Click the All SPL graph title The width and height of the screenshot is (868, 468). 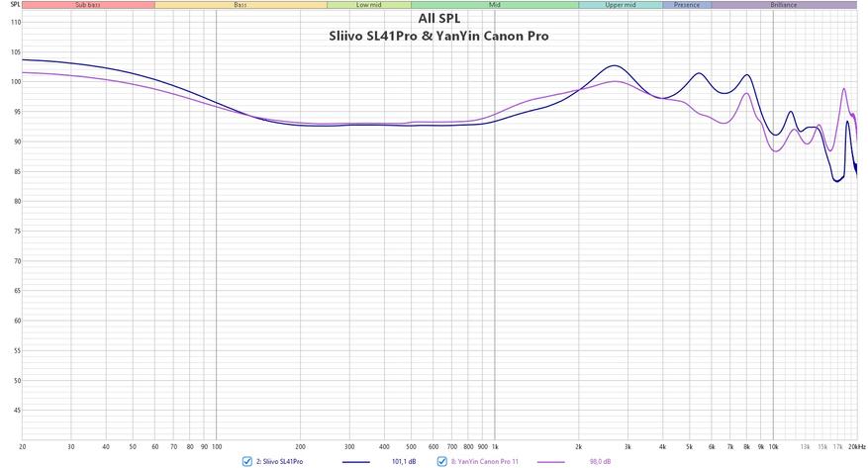[439, 18]
